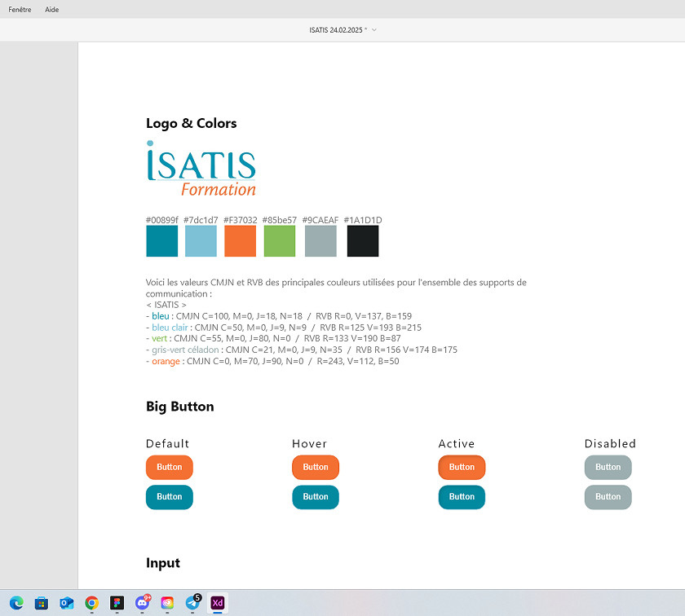The width and height of the screenshot is (685, 616).
Task: Select the orange Active state button
Action: [462, 468]
